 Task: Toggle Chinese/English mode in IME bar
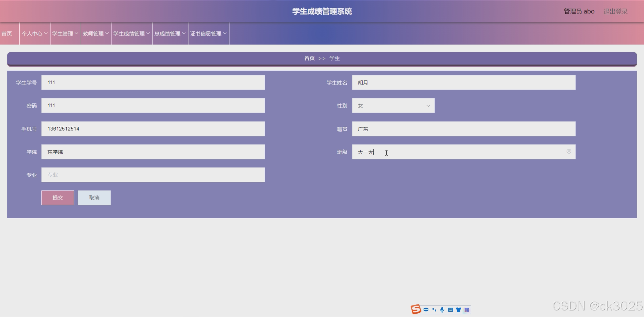[x=426, y=310]
